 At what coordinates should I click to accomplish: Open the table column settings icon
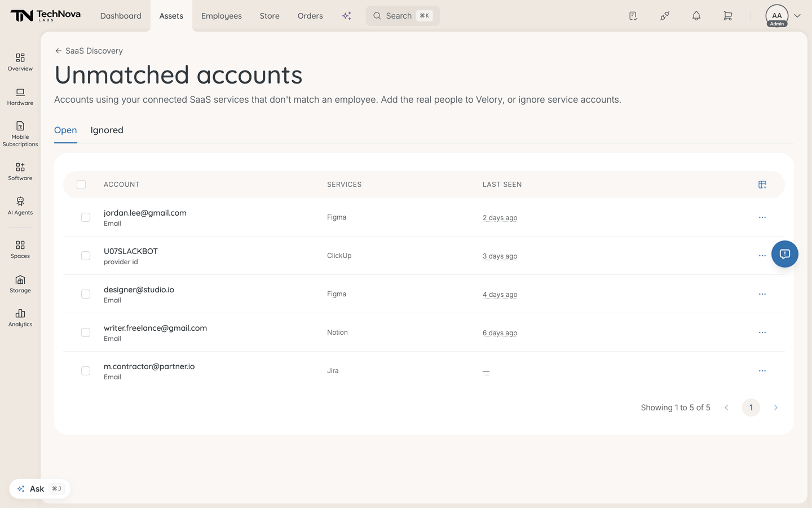[x=762, y=185]
